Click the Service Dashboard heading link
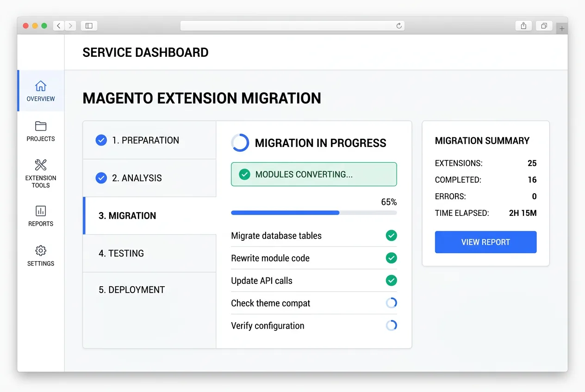The width and height of the screenshot is (585, 392). [x=145, y=52]
